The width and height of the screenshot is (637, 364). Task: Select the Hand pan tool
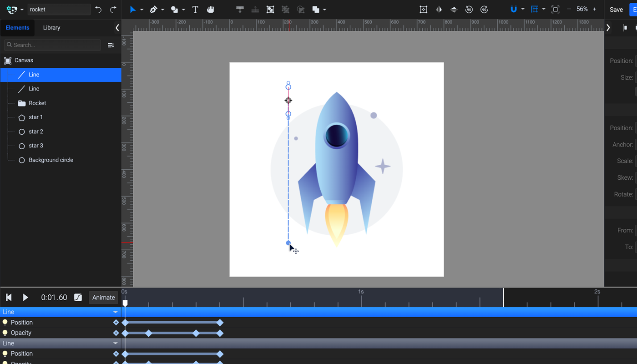(210, 10)
